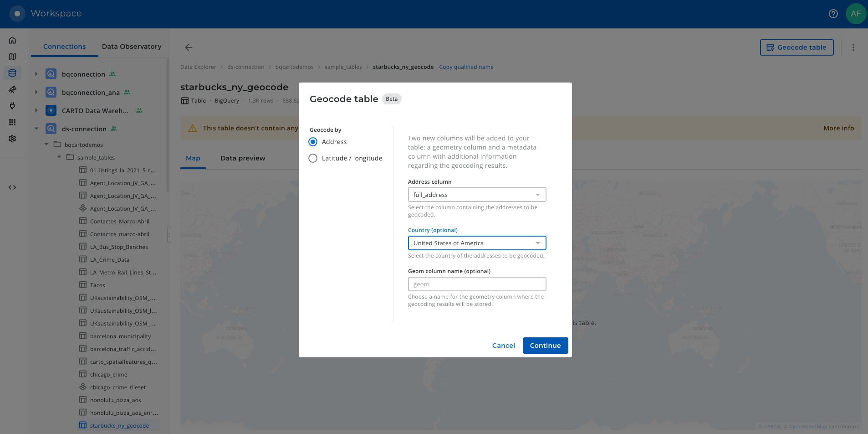Click More info in warning banner
Image resolution: width=868 pixels, height=434 pixels.
tap(838, 128)
